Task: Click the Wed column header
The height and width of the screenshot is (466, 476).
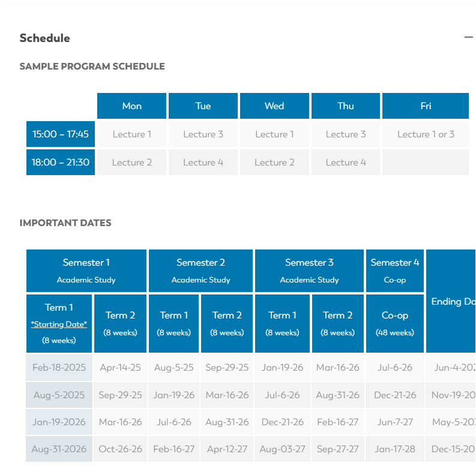Action: point(274,106)
